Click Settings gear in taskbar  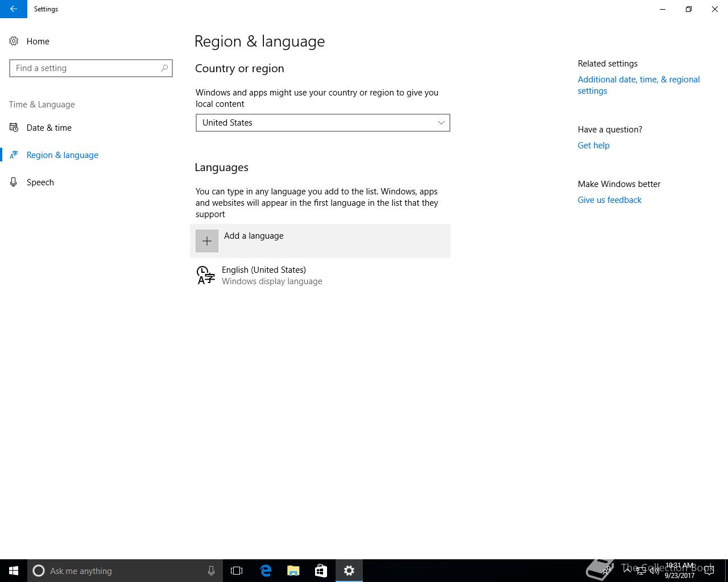(x=349, y=571)
